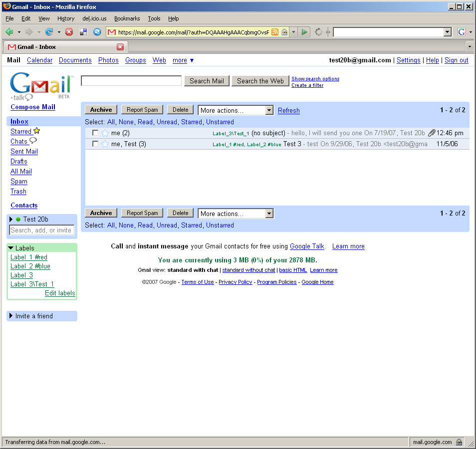Star the conversation from me, Test (3)
Screen dimensions: 476x449
pos(105,144)
